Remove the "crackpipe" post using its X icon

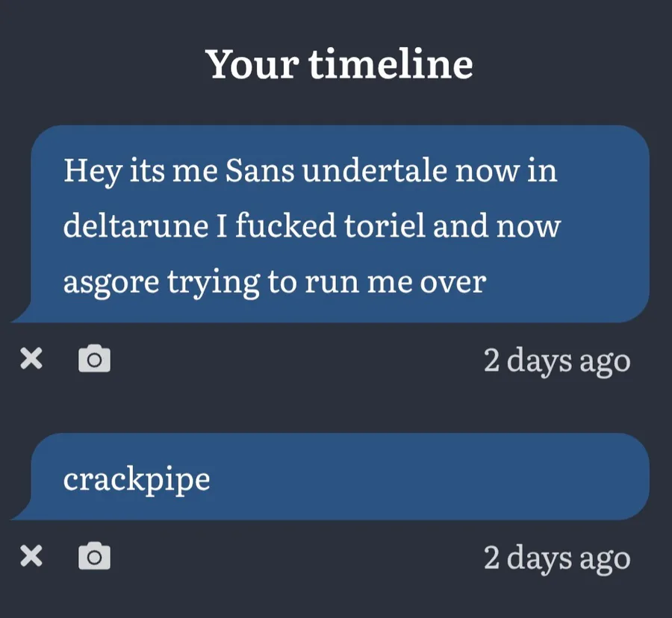[x=31, y=556]
